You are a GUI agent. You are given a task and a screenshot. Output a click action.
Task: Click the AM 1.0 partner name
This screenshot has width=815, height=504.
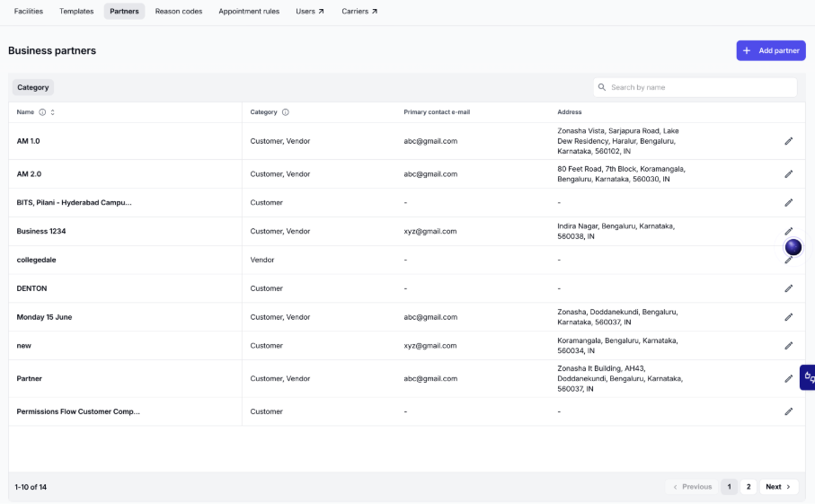(x=28, y=141)
